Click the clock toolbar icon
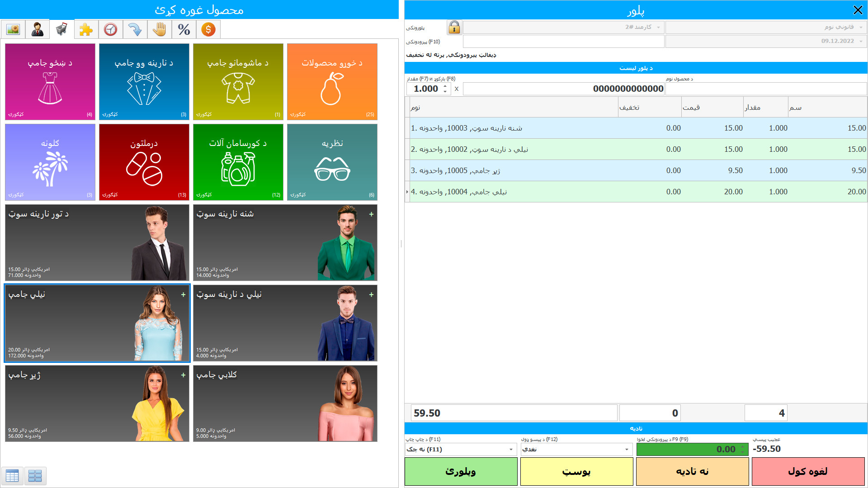868x488 pixels. tap(110, 30)
